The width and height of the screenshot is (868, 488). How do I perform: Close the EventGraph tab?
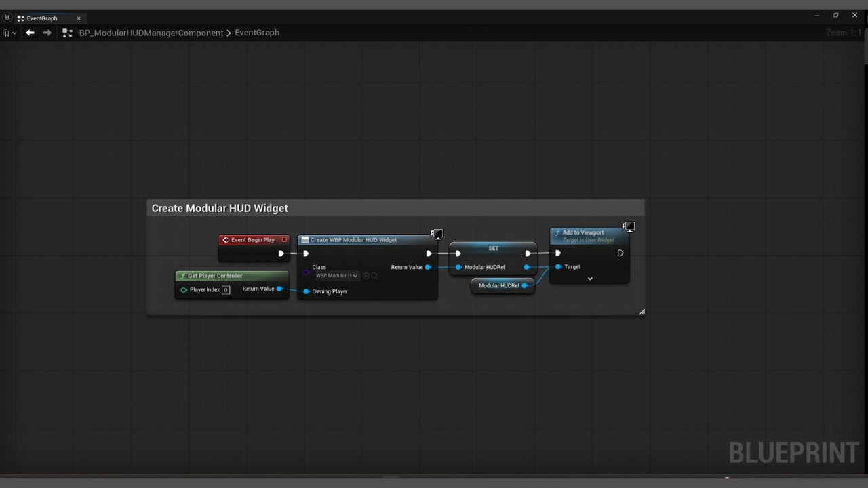[x=79, y=18]
